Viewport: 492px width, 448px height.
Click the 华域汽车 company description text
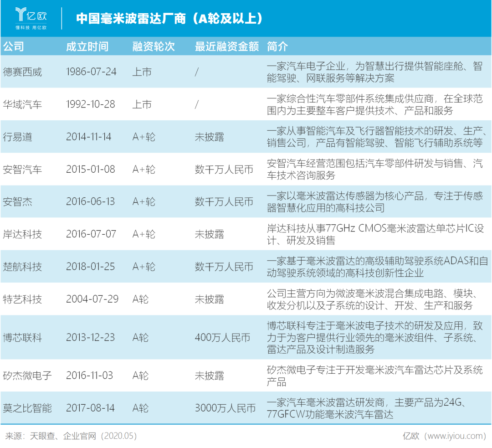click(374, 104)
